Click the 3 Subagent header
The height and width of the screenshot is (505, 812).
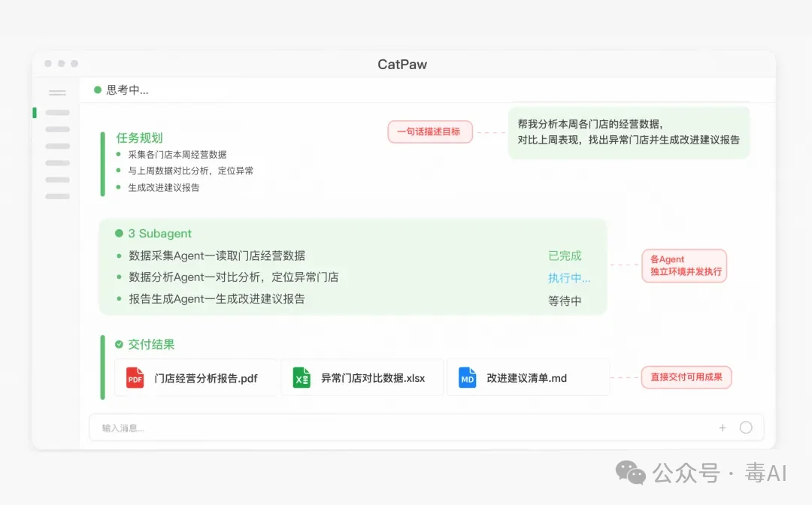(x=159, y=234)
